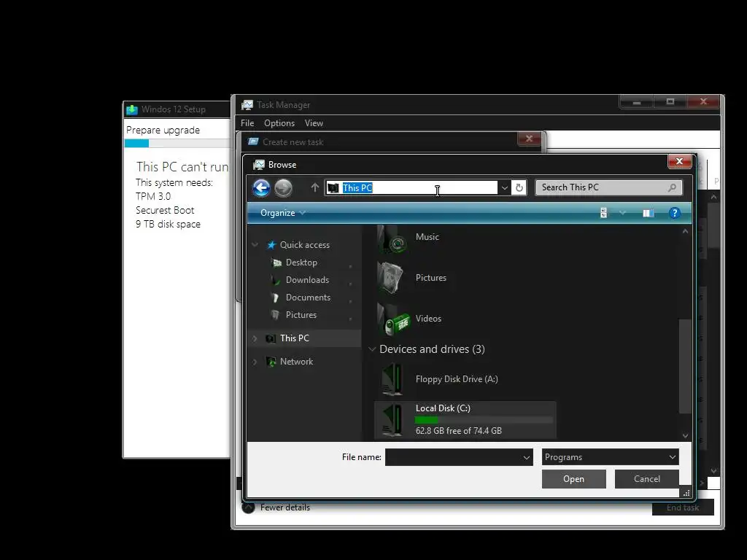747x560 pixels.
Task: Click the grey Forward arrow button
Action: coord(284,187)
